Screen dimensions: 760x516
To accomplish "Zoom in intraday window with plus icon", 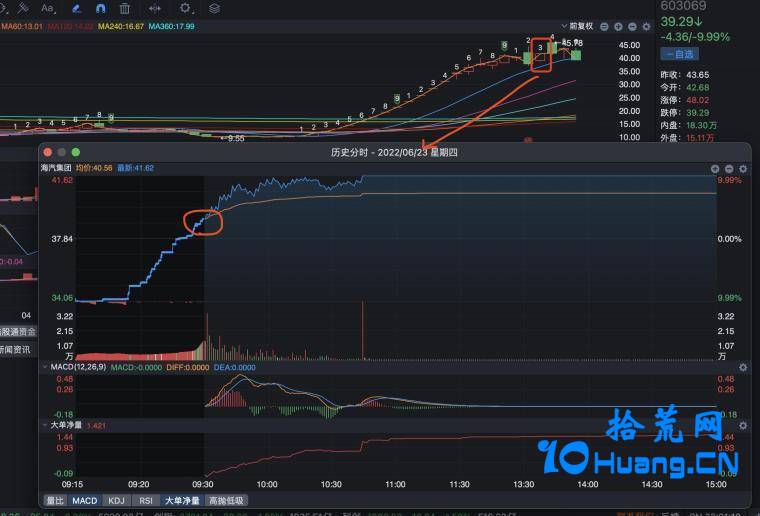I will pyautogui.click(x=715, y=169).
